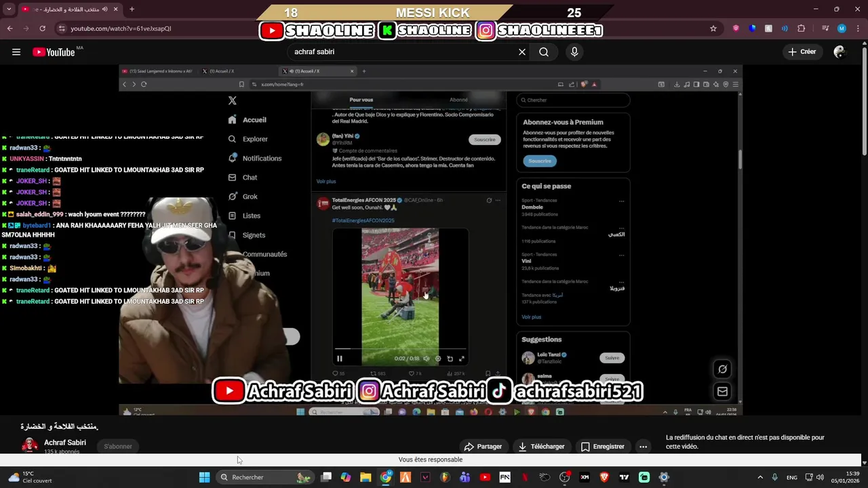868x488 pixels.
Task: Open the Brave browser taskbar icon
Action: (604, 477)
